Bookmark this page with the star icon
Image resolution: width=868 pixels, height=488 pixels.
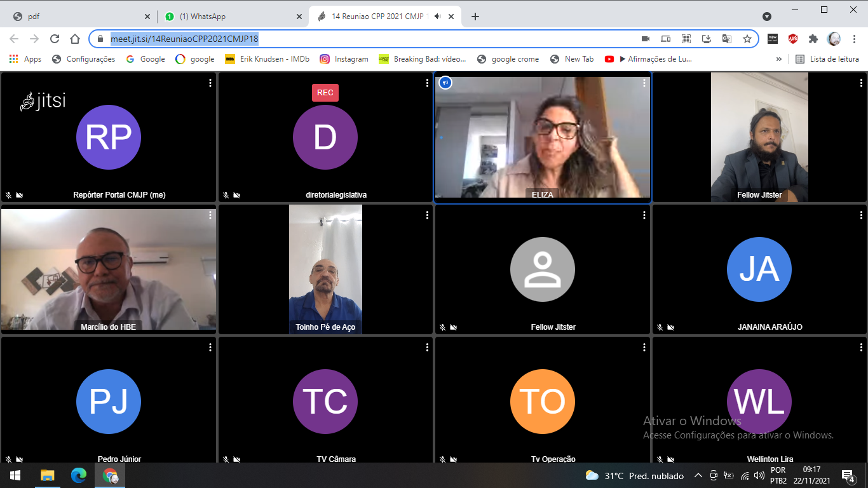pos(747,39)
